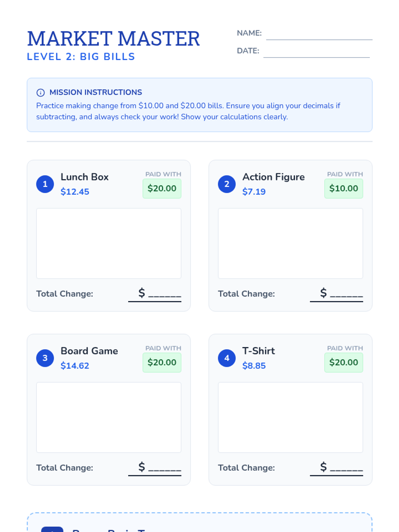The height and width of the screenshot is (532, 399).
Task: Click the Board Game Total Change blank
Action: 155,468
